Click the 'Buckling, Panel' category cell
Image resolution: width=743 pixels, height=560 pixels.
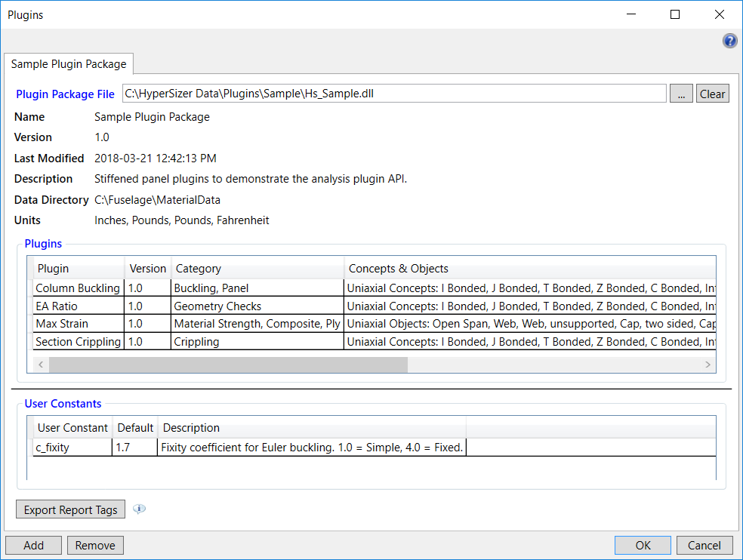pos(257,288)
